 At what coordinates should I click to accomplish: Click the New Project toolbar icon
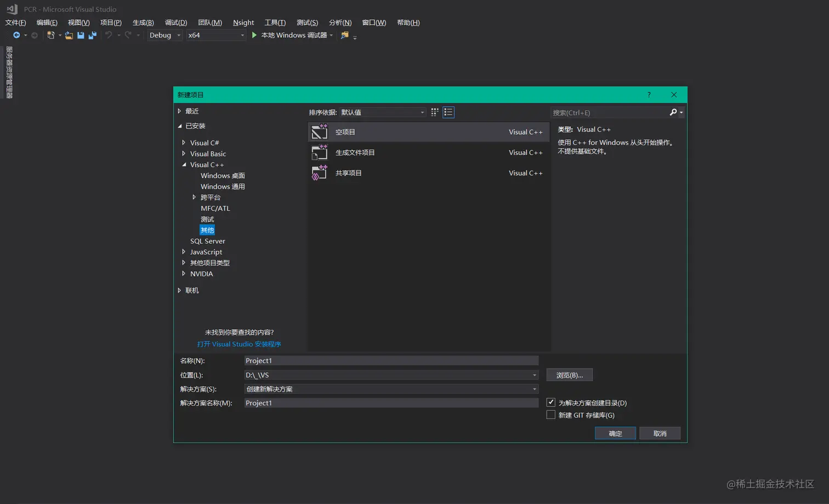[50, 35]
